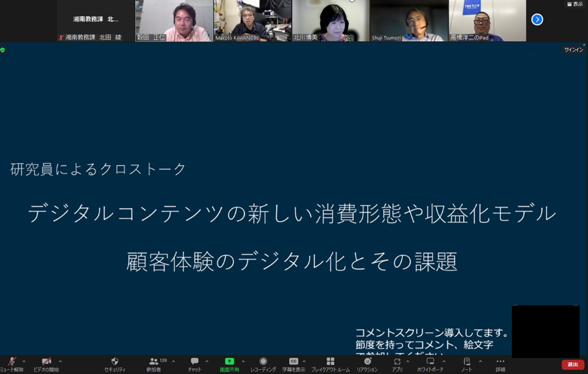Expand audio options arrow beside mute
588x374 pixels.
click(x=24, y=361)
